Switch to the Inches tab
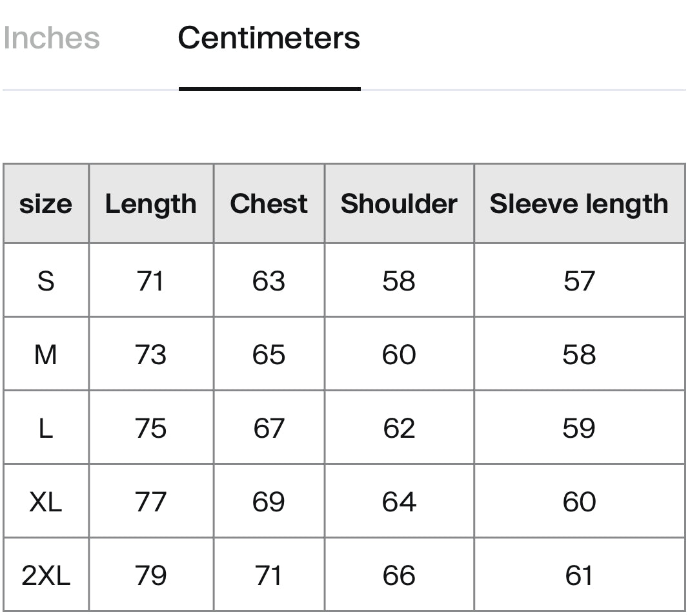 click(52, 38)
